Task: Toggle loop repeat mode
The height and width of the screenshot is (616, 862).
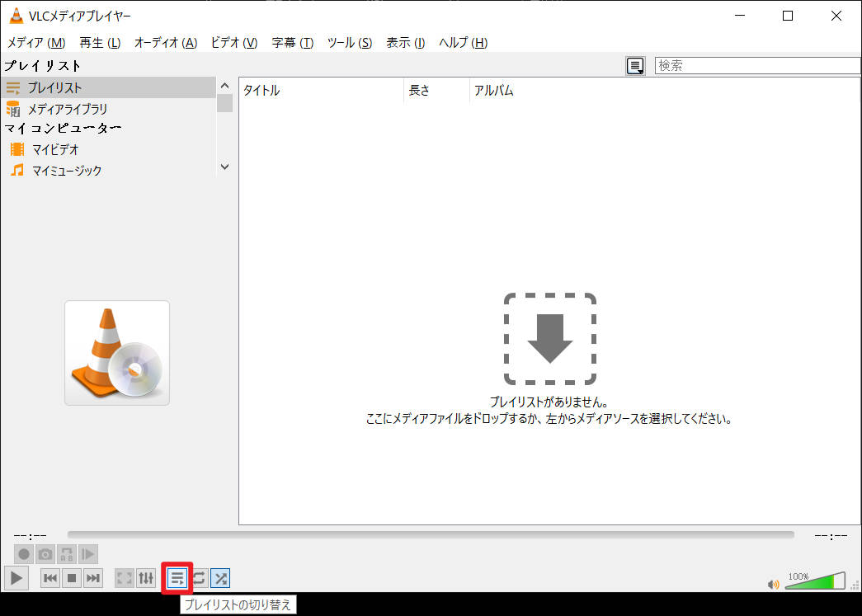Action: 199,578
